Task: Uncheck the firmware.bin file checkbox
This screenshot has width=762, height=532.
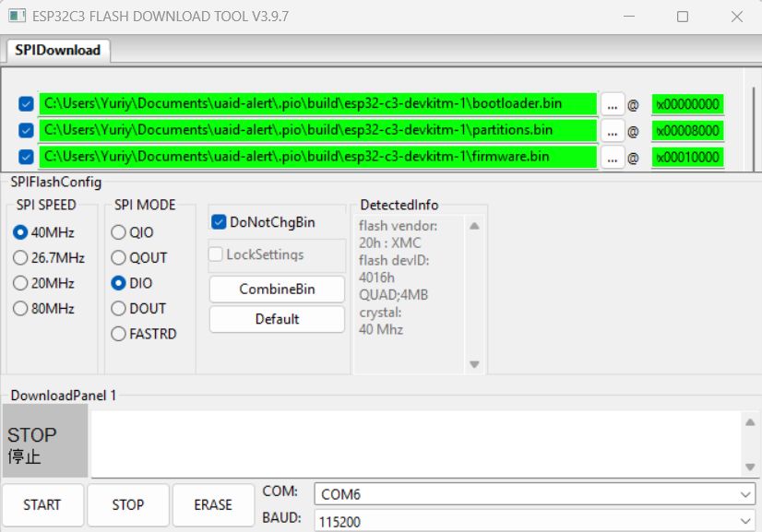Action: pos(26,157)
